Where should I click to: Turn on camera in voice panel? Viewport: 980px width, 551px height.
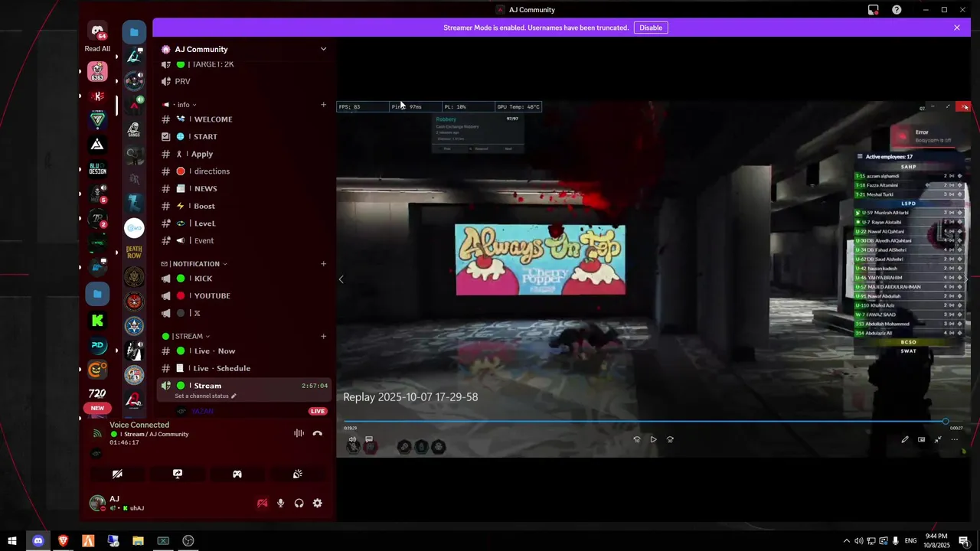click(117, 474)
